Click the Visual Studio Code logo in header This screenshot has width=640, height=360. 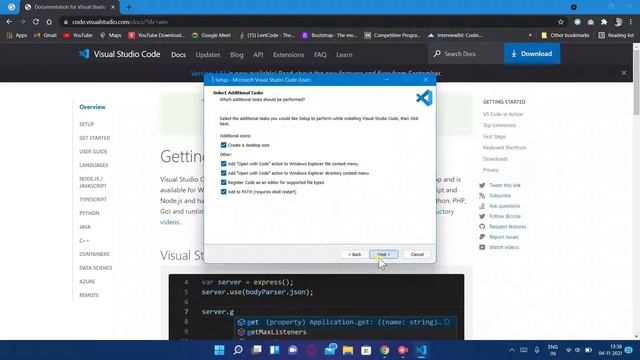[x=119, y=54]
